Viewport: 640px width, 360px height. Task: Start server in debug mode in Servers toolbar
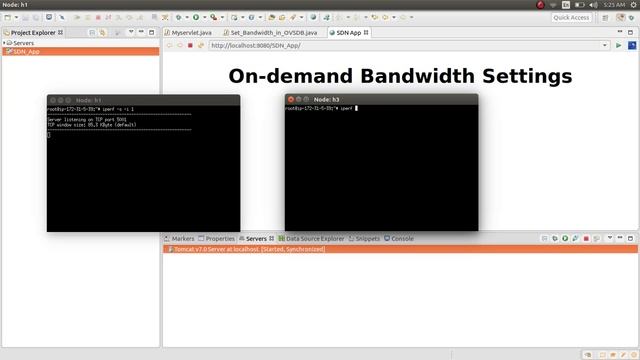pos(555,238)
